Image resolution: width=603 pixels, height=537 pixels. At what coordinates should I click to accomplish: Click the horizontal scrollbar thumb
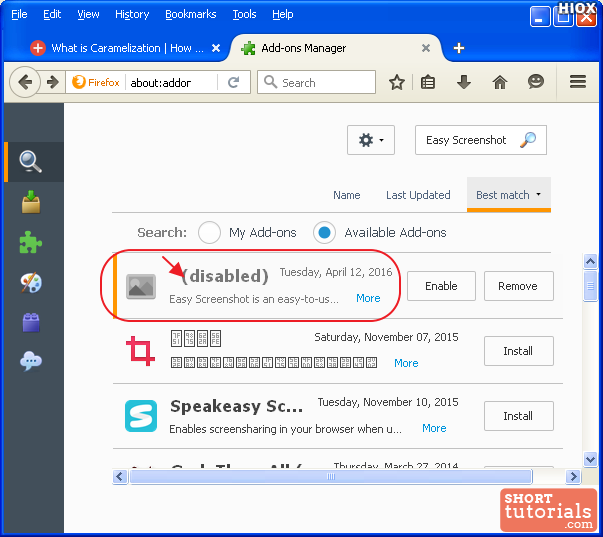[x=331, y=477]
